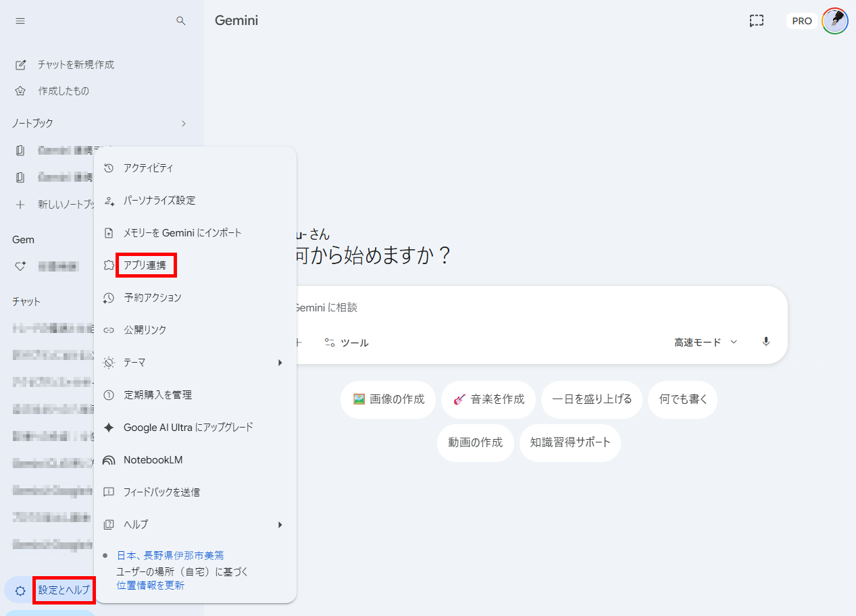Click the Gem section heading

23,240
